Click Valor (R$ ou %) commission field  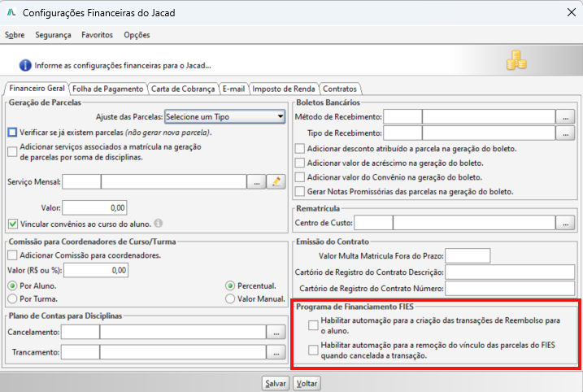pyautogui.click(x=96, y=270)
